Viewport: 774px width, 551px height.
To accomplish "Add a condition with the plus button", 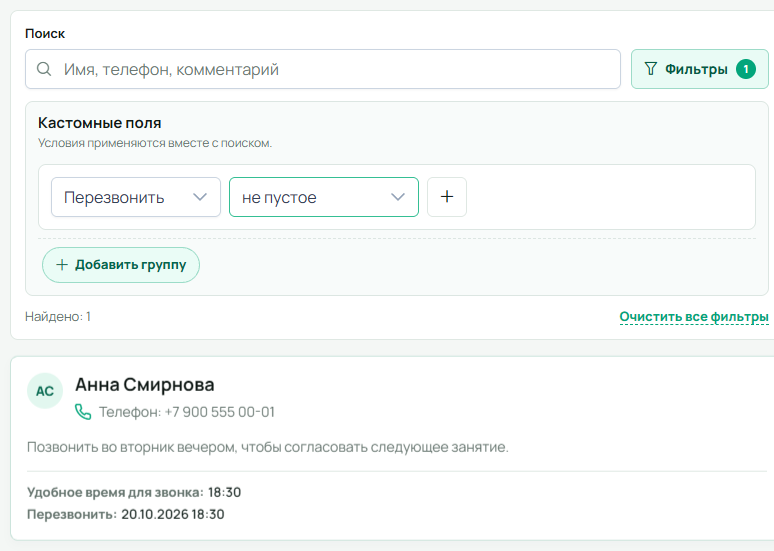I will coord(447,197).
